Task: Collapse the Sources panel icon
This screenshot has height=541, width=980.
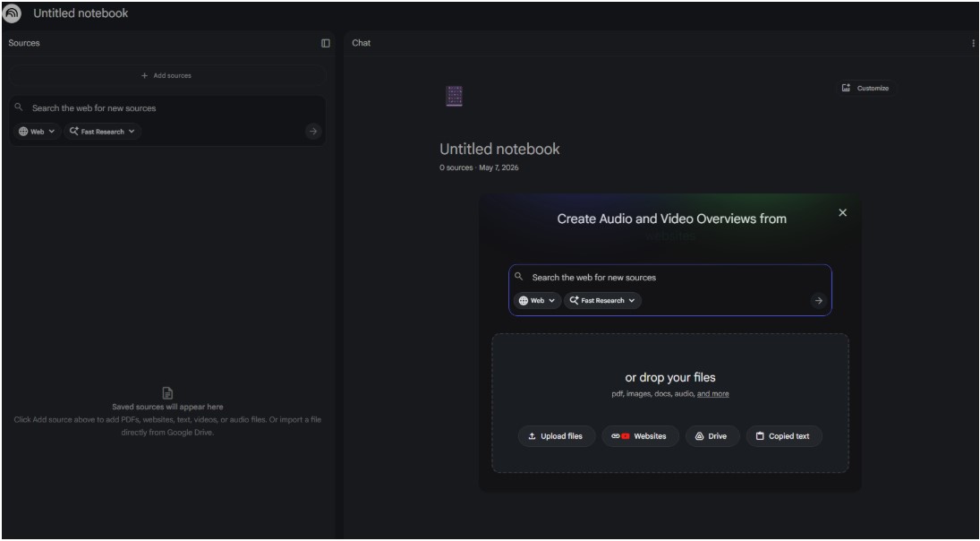Action: coord(326,43)
